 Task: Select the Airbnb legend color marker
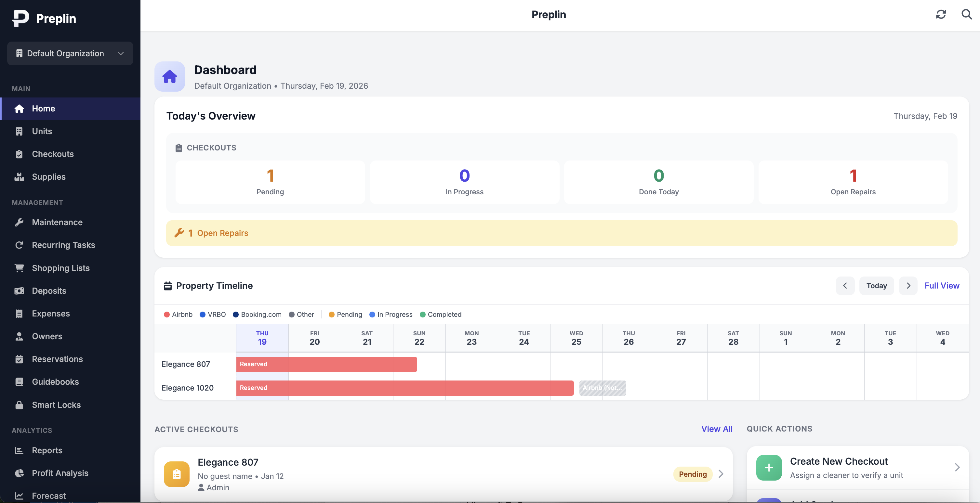pyautogui.click(x=166, y=315)
